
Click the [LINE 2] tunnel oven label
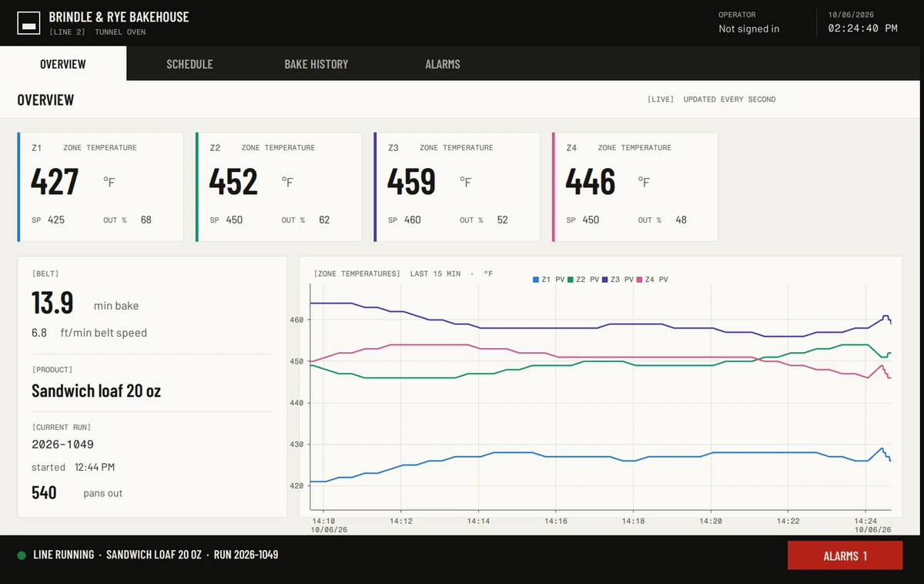point(97,32)
